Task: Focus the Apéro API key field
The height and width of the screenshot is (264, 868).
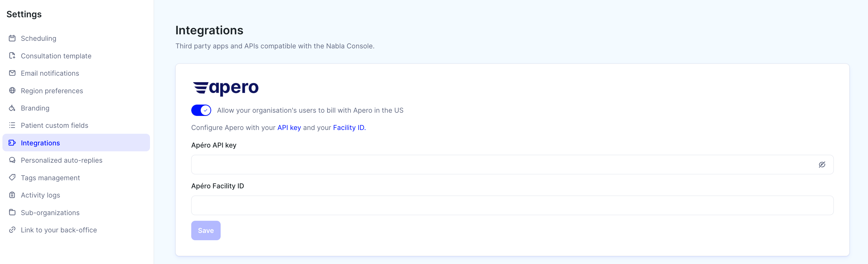Action: pos(512,165)
